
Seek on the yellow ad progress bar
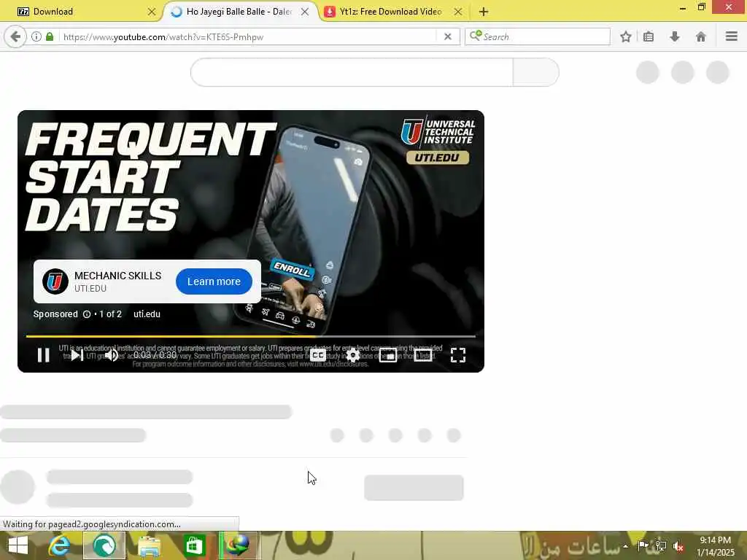tap(251, 336)
